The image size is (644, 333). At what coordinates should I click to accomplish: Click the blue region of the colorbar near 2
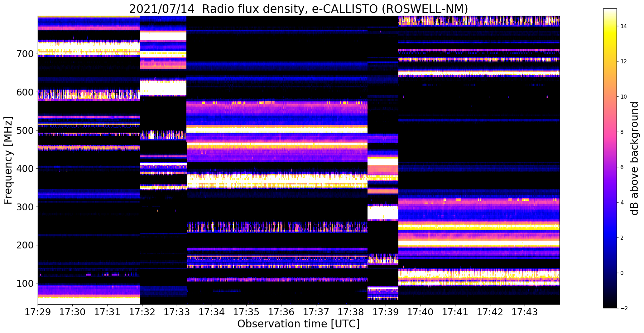(x=610, y=238)
